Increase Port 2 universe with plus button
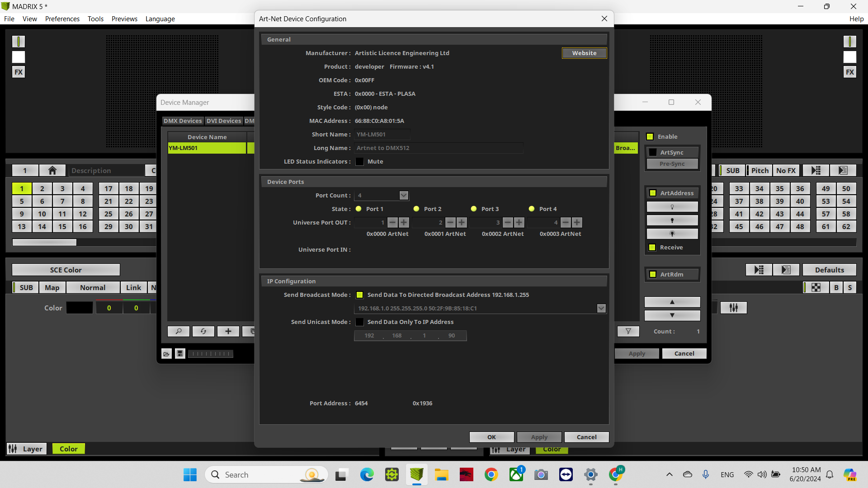Screen dimensions: 868x488 pos(462,222)
